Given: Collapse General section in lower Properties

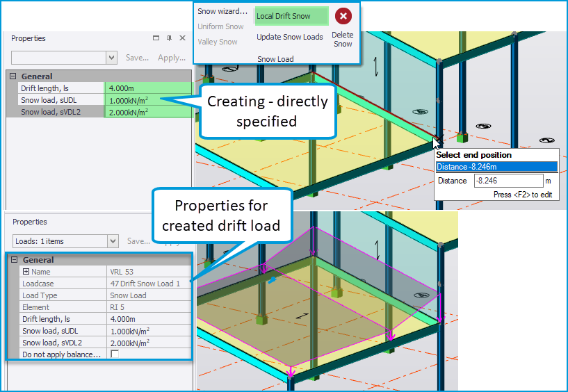Looking at the screenshot, I should point(13,260).
